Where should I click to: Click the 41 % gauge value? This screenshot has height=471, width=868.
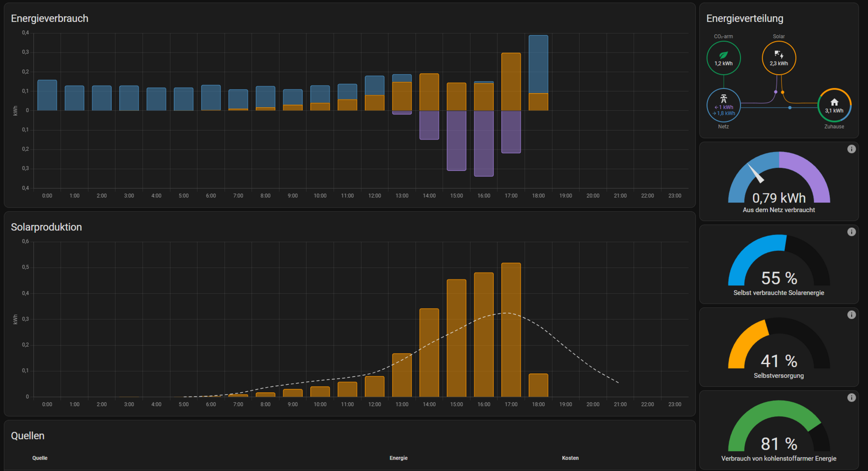(779, 361)
